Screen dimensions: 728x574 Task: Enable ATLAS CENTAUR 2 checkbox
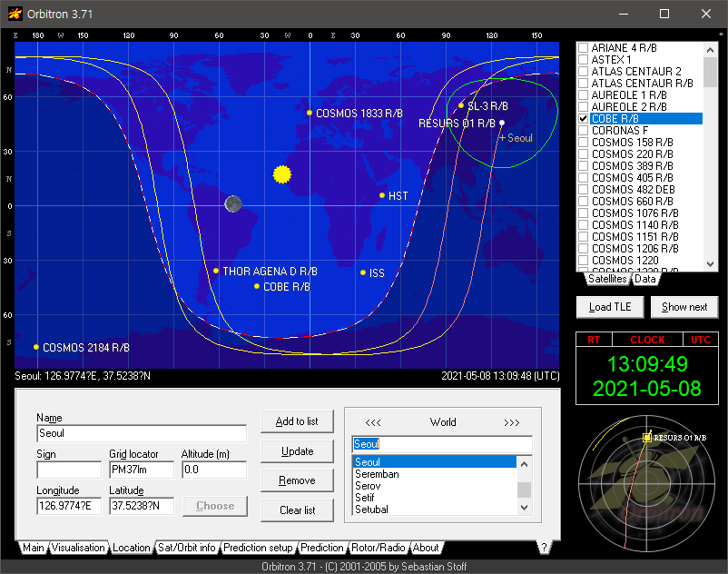tap(583, 72)
